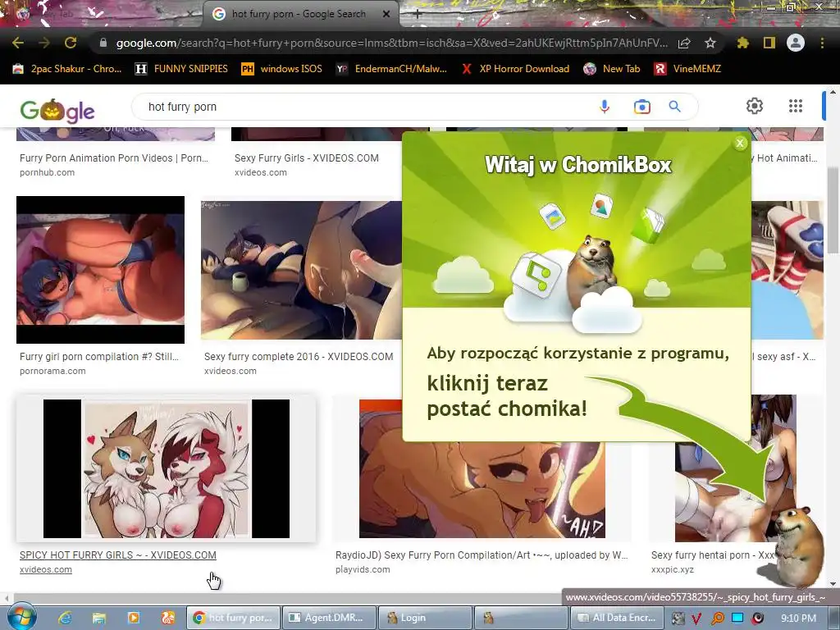Open the EndermanCH/Malw... bookmark
This screenshot has height=630, width=840.
point(391,69)
